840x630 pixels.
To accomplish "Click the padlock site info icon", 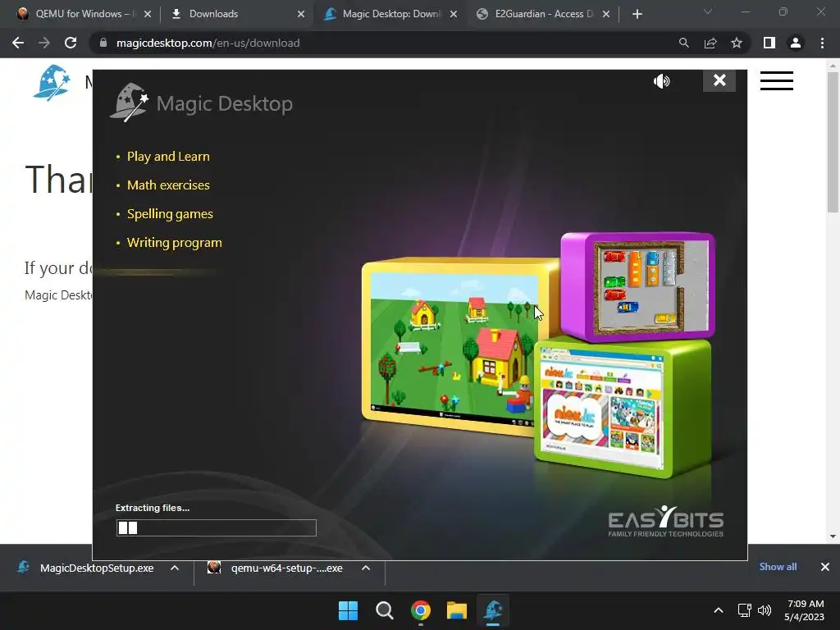I will [x=103, y=43].
